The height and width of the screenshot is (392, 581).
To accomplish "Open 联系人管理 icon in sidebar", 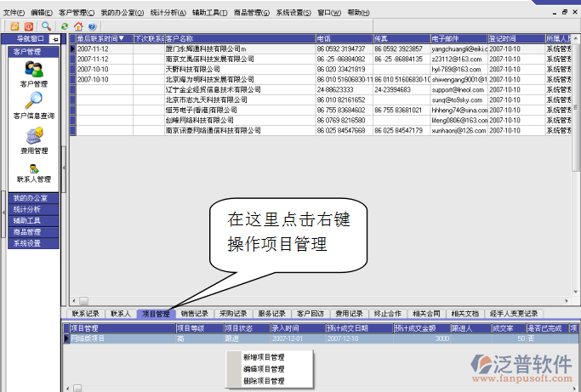I will click(33, 169).
